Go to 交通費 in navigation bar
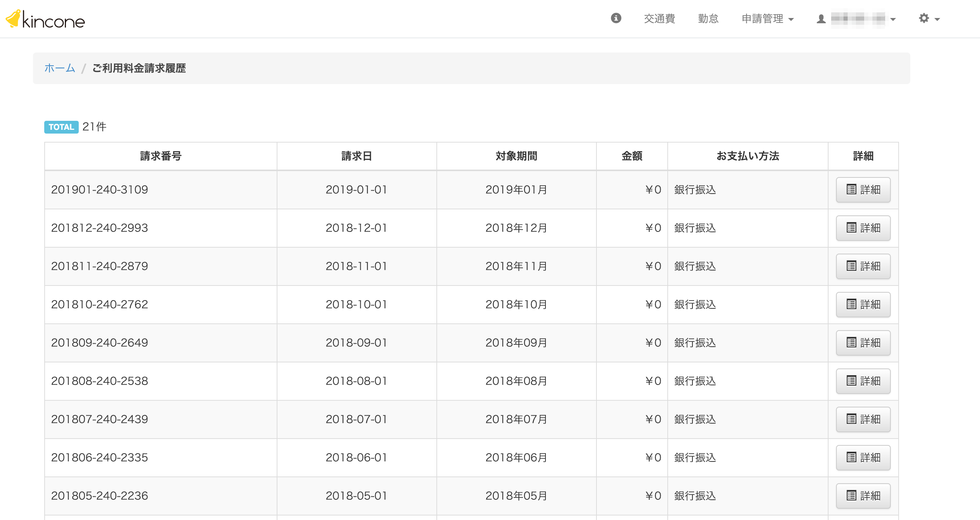 click(x=659, y=19)
